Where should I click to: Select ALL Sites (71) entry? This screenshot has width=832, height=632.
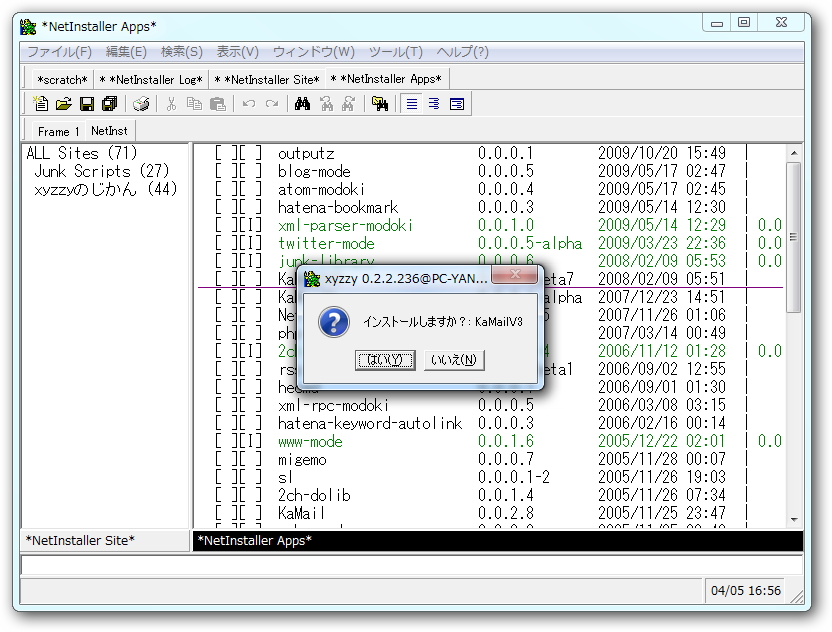tap(82, 153)
